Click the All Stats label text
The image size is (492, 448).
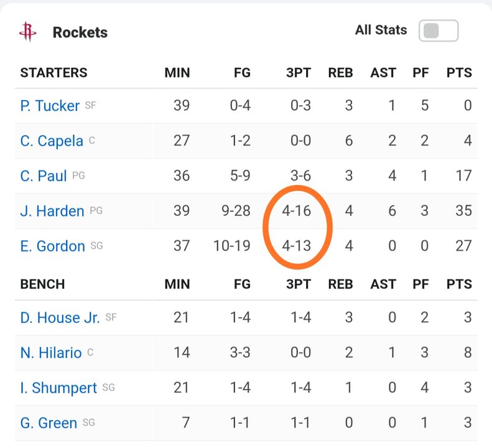pos(381,30)
